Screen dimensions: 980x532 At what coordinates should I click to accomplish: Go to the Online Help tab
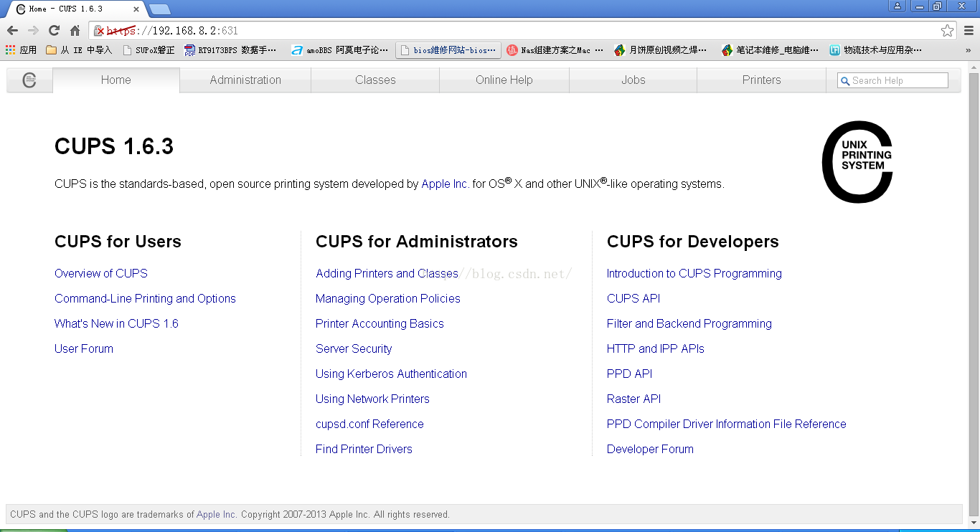tap(504, 80)
